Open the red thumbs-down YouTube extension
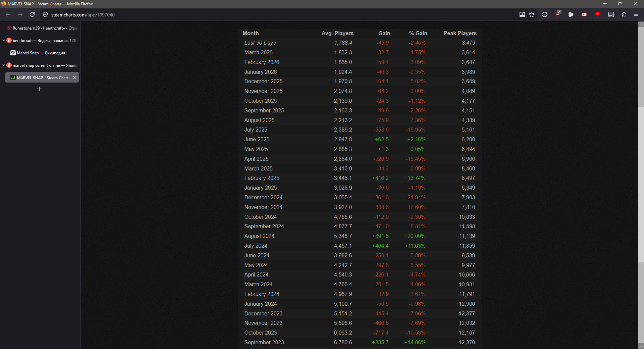 click(597, 14)
